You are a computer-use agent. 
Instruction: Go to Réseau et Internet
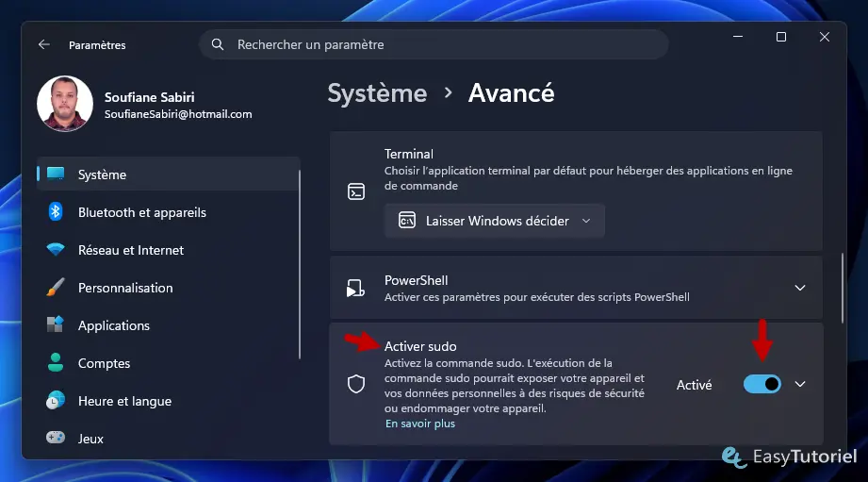tap(169, 250)
